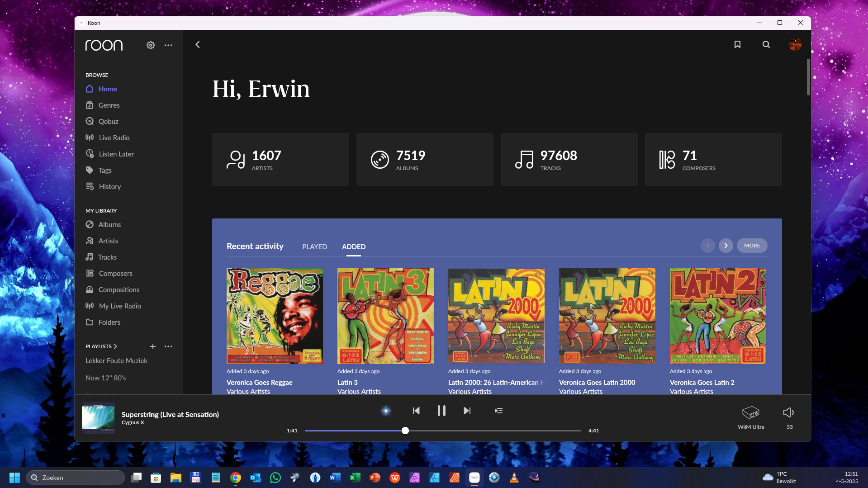Image resolution: width=868 pixels, height=488 pixels.
Task: Open Windows Start menu
Action: (14, 477)
